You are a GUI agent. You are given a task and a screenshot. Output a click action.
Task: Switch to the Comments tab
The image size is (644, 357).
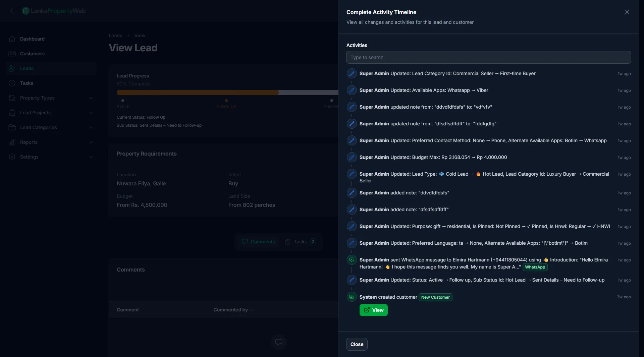tap(258, 242)
